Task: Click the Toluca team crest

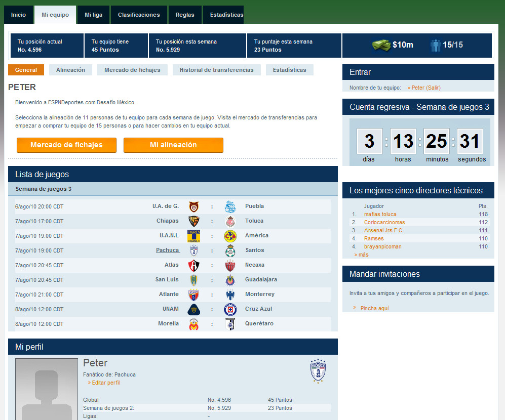Action: (230, 222)
